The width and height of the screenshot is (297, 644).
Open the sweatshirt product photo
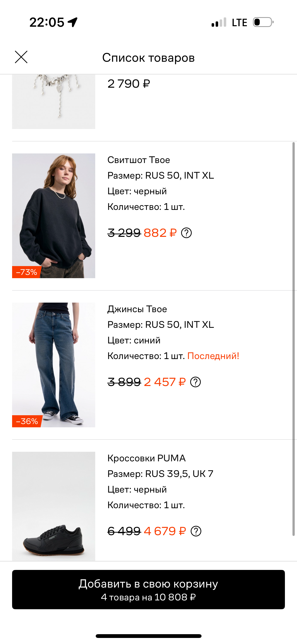coord(54,217)
